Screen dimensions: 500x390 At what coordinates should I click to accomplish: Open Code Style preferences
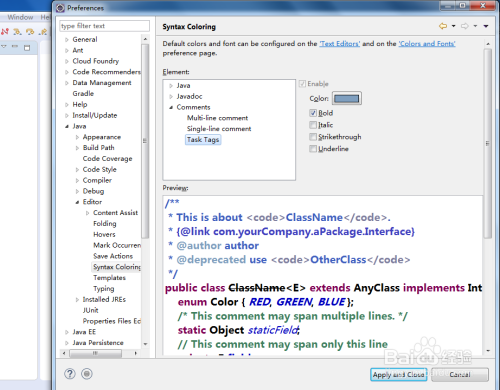pyautogui.click(x=99, y=169)
